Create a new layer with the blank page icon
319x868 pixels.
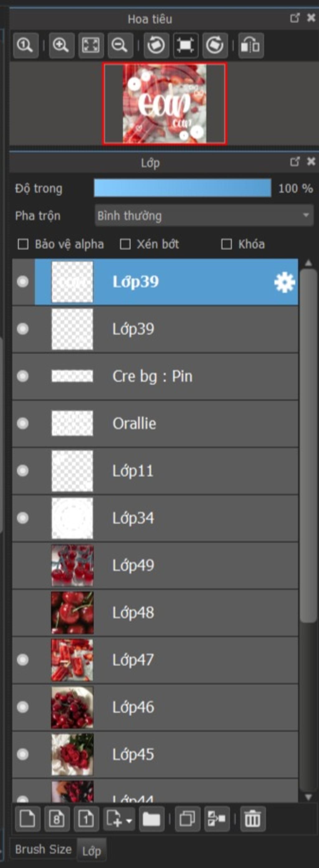point(28,819)
